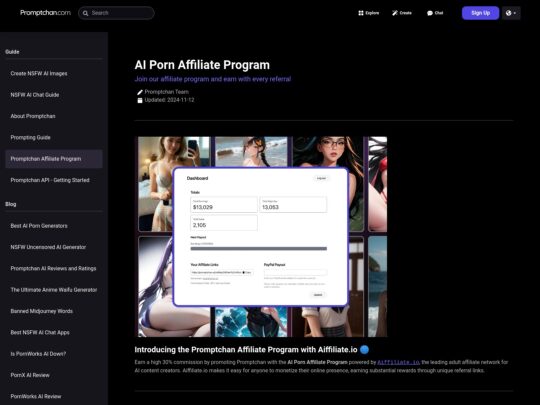Click the calendar updated-date icon
Viewport: 540px width, 405px height.
(140, 100)
